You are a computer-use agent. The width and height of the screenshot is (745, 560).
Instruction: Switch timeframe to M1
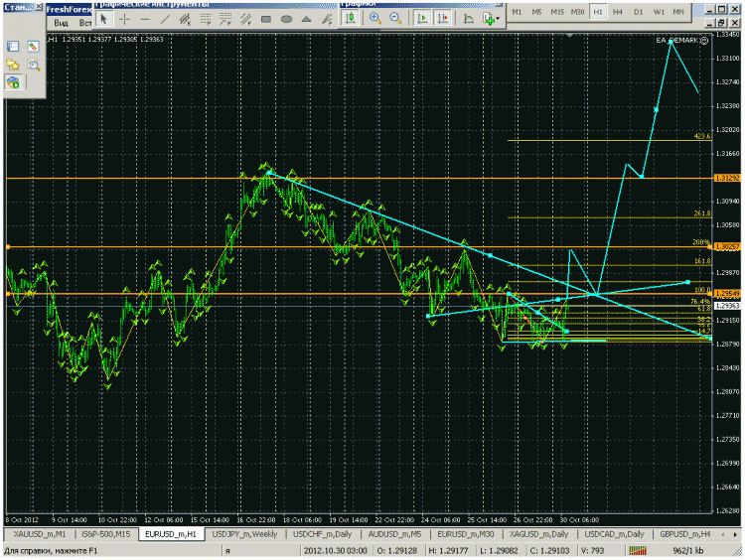click(517, 12)
